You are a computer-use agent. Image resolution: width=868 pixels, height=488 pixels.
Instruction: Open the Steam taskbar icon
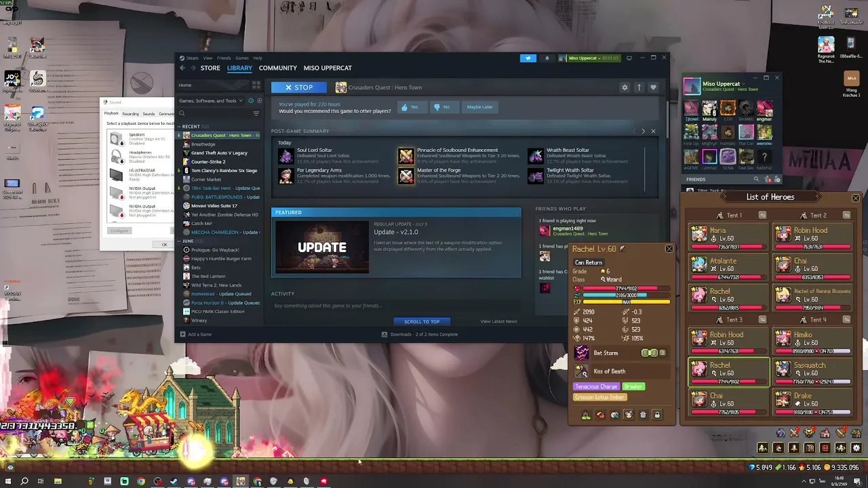174,481
